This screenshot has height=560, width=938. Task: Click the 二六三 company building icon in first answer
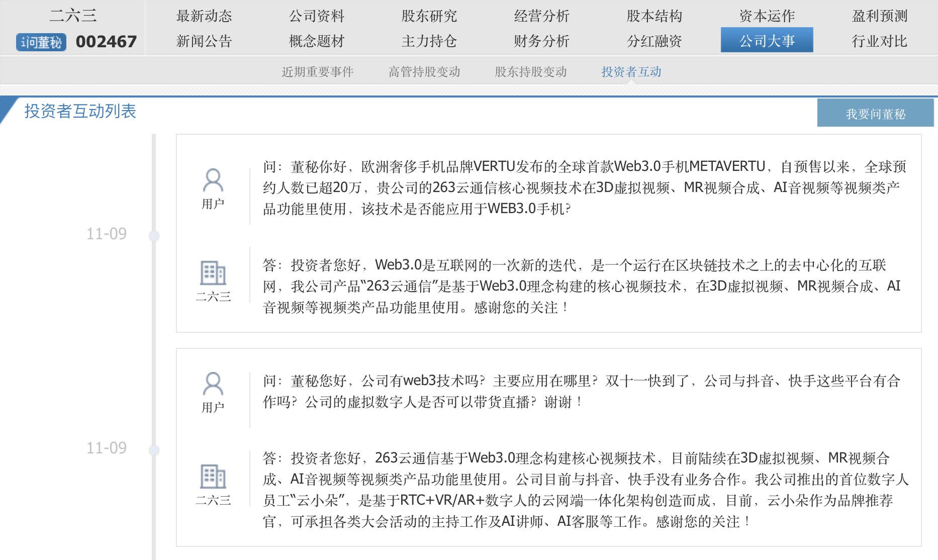pos(213,273)
